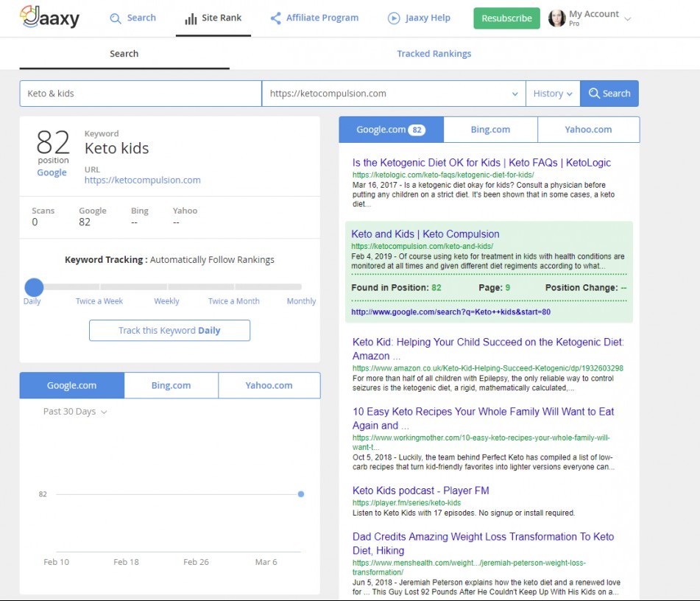Open Keto Kid: Helping Your Child Succeed result
700x601 pixels.
pos(488,349)
